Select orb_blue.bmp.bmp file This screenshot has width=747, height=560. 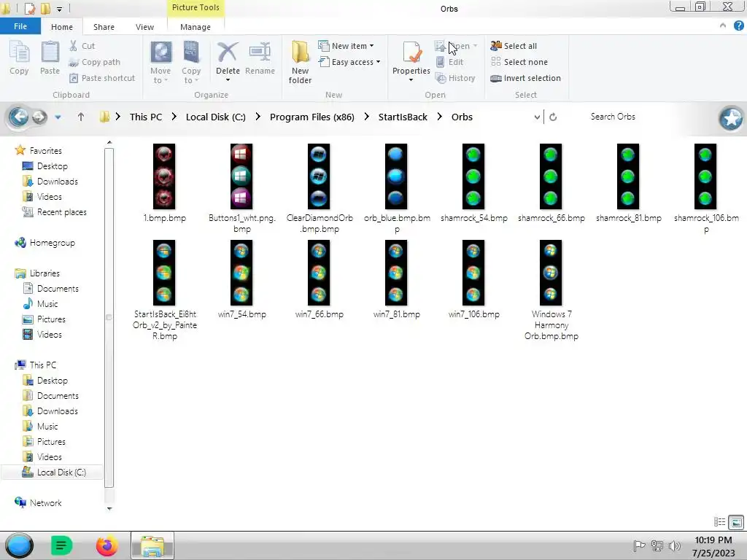tap(396, 189)
